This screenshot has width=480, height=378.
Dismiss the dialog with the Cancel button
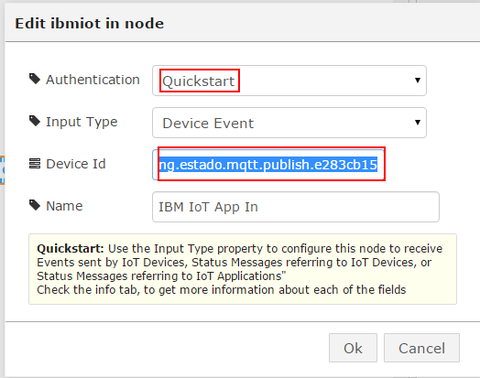tap(422, 348)
